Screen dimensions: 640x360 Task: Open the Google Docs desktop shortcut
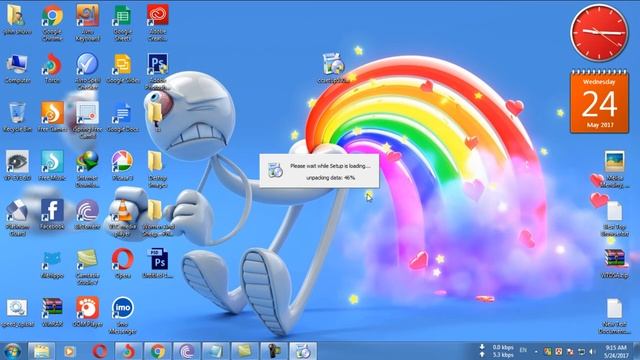click(122, 118)
